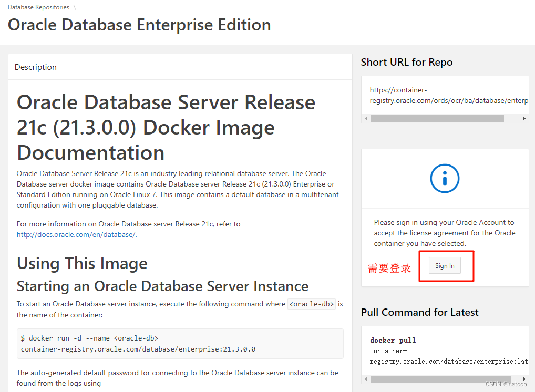Click the Sign In button
Screen dimensions: 535x392
point(445,265)
